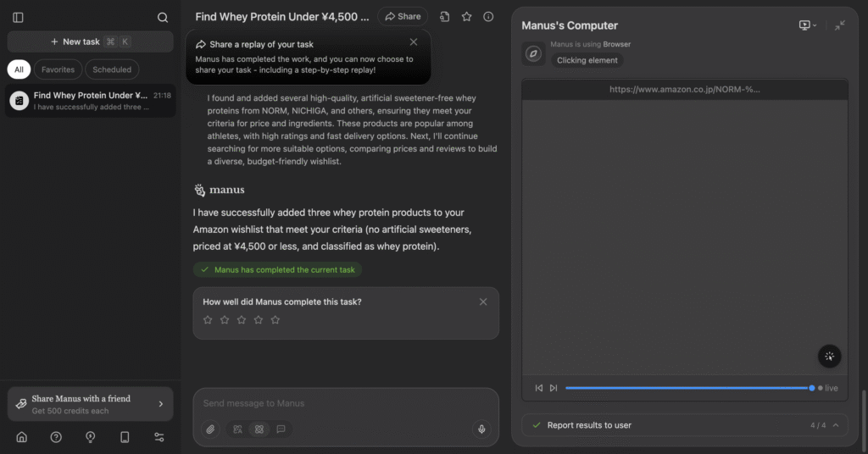Select the agent mode icon in message bar
Image resolution: width=868 pixels, height=454 pixels.
[x=259, y=429]
